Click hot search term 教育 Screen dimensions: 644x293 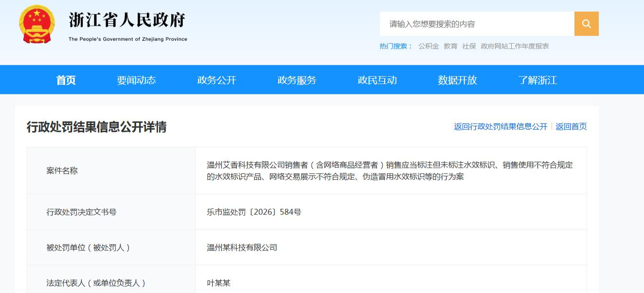coord(450,46)
